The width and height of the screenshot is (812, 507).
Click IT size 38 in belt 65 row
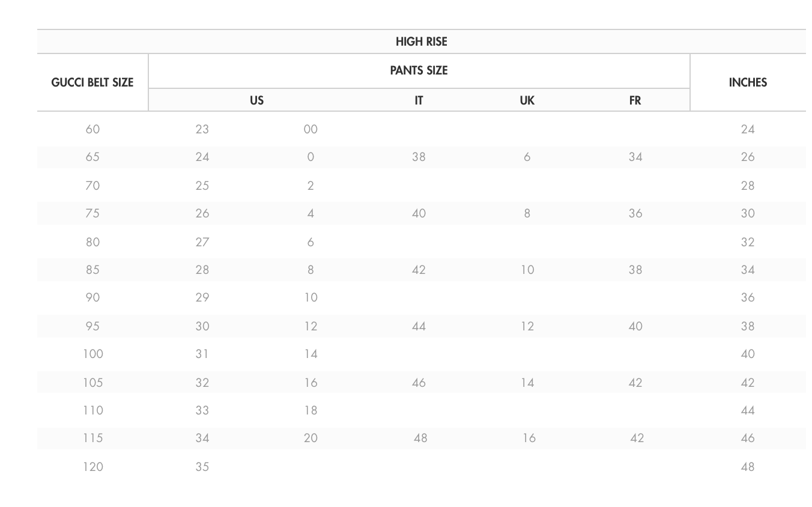pyautogui.click(x=419, y=157)
